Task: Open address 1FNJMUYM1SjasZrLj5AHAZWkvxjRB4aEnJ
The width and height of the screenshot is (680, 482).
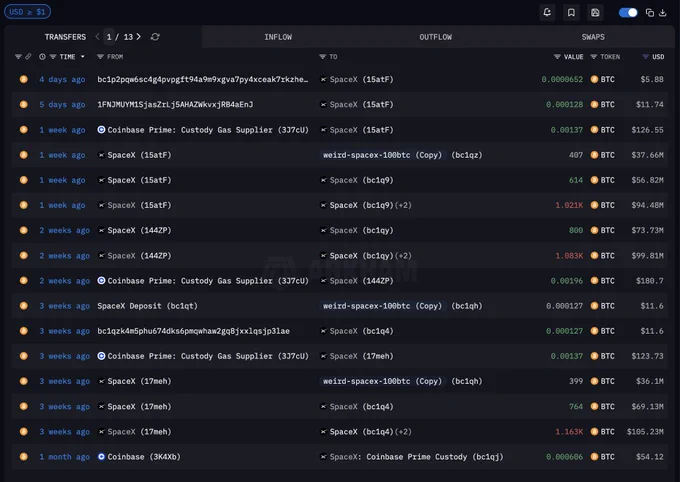Action: click(x=175, y=105)
